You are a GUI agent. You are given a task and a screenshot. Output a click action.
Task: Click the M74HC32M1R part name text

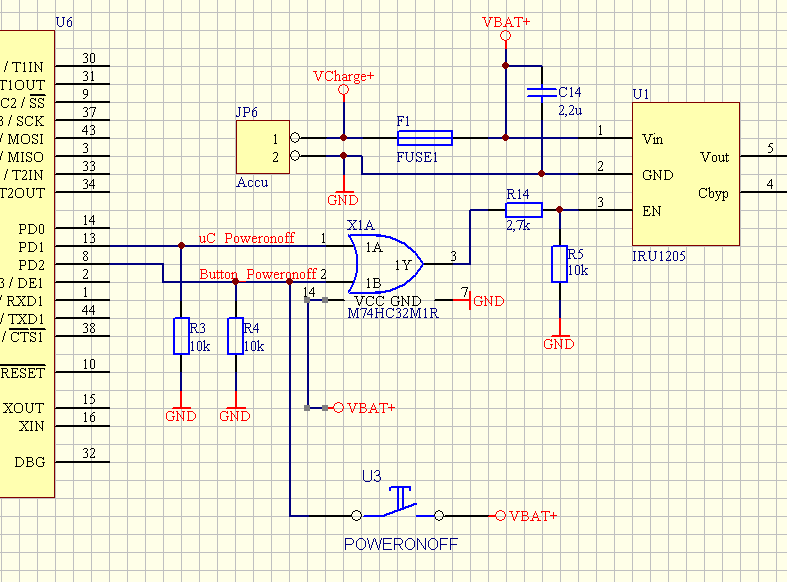coord(393,314)
